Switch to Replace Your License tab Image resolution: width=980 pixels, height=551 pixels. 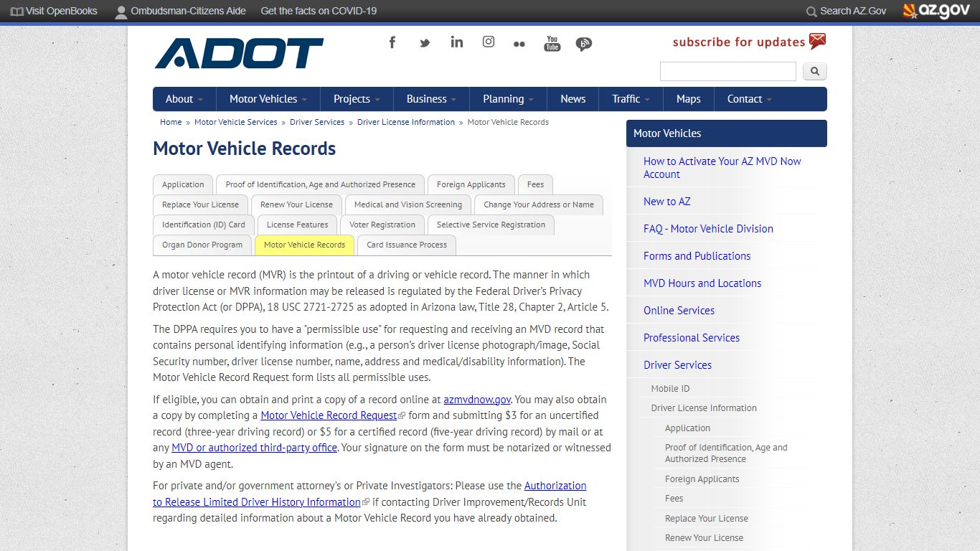200,204
